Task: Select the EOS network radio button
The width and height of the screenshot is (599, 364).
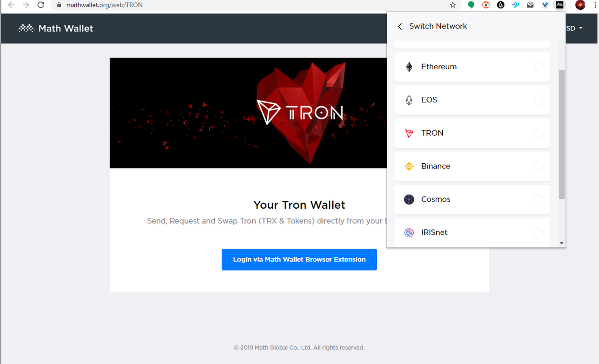Action: (x=538, y=100)
